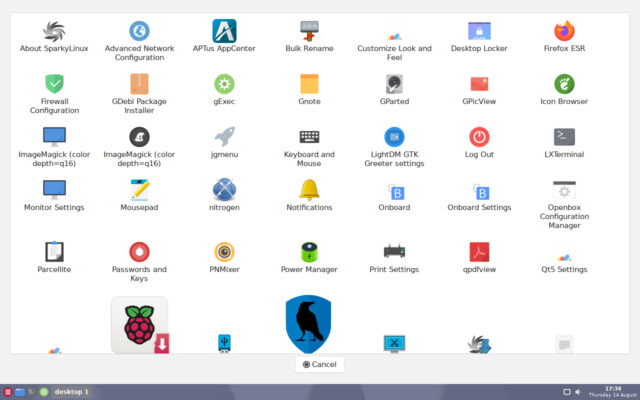Viewport: 640px width, 400px height.
Task: Open LightDM GTK Greeter settings
Action: pyautogui.click(x=394, y=137)
